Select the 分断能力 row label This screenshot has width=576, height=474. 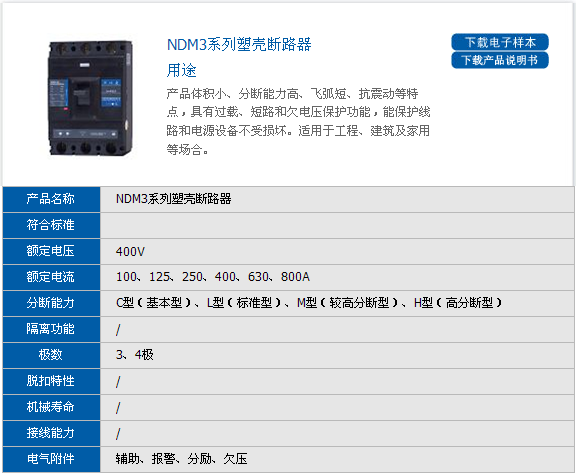click(x=51, y=304)
